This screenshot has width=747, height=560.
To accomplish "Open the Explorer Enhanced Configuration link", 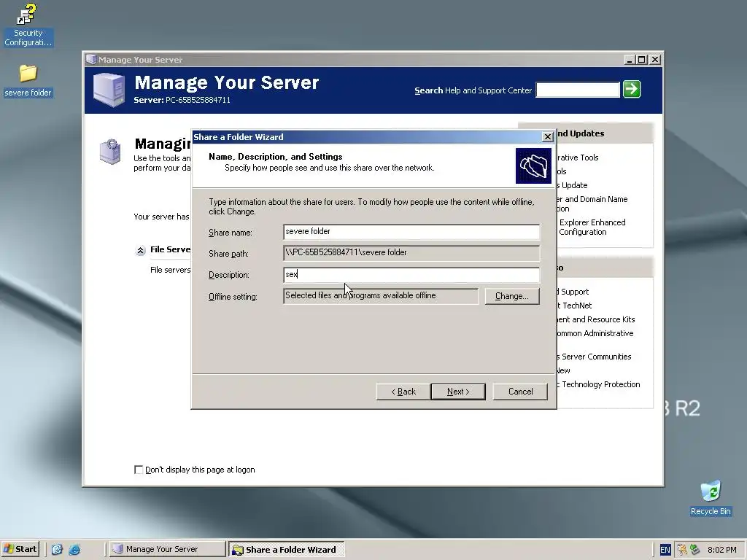I will point(591,227).
